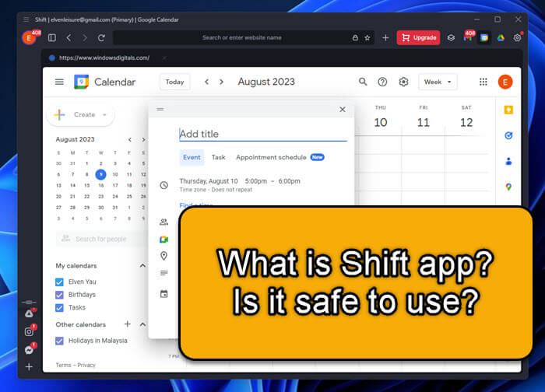Image resolution: width=545 pixels, height=392 pixels.
Task: Open Google Keep in side panel
Action: tap(508, 110)
